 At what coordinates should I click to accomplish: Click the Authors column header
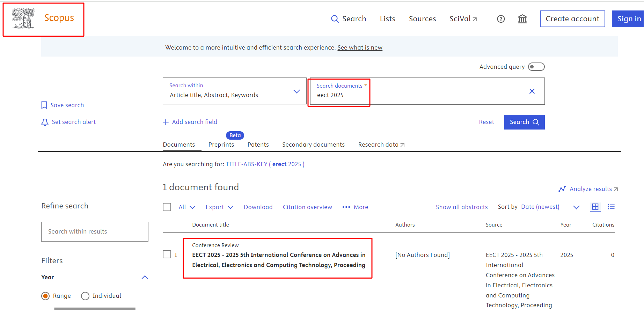coord(405,225)
